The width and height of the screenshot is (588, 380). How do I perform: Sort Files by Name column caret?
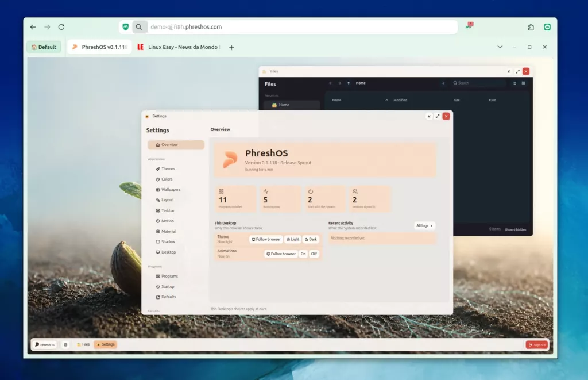386,100
